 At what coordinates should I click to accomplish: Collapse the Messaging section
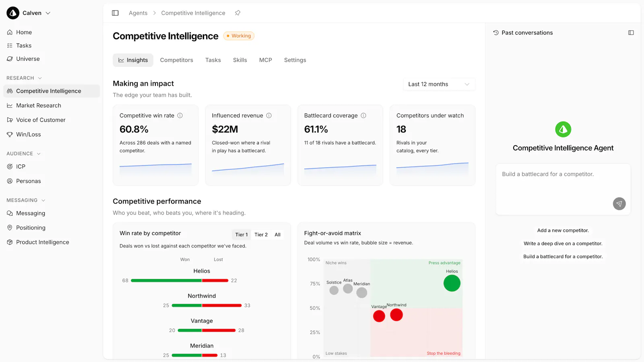click(43, 200)
